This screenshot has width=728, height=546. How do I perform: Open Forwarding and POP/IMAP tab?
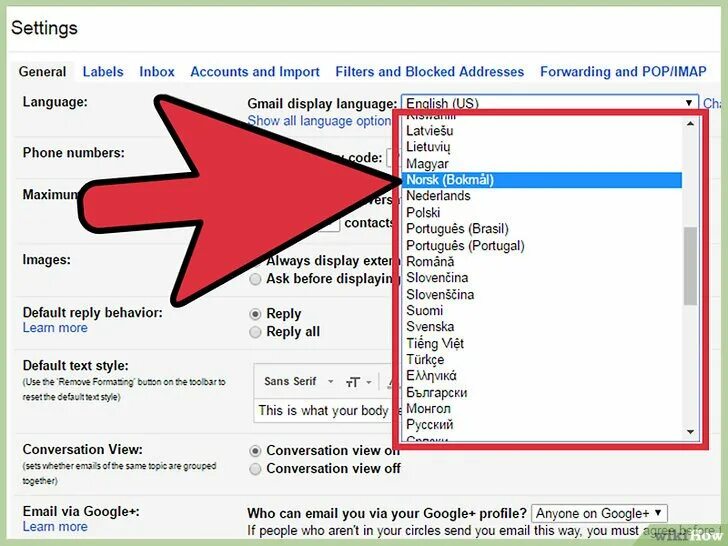623,72
